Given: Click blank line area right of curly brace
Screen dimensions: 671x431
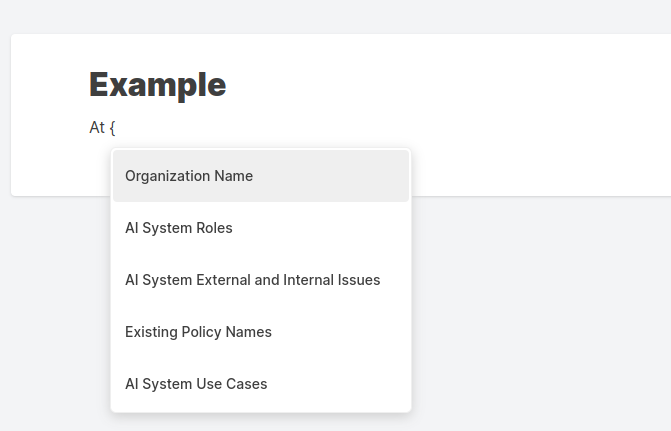Looking at the screenshot, I should tap(350, 128).
